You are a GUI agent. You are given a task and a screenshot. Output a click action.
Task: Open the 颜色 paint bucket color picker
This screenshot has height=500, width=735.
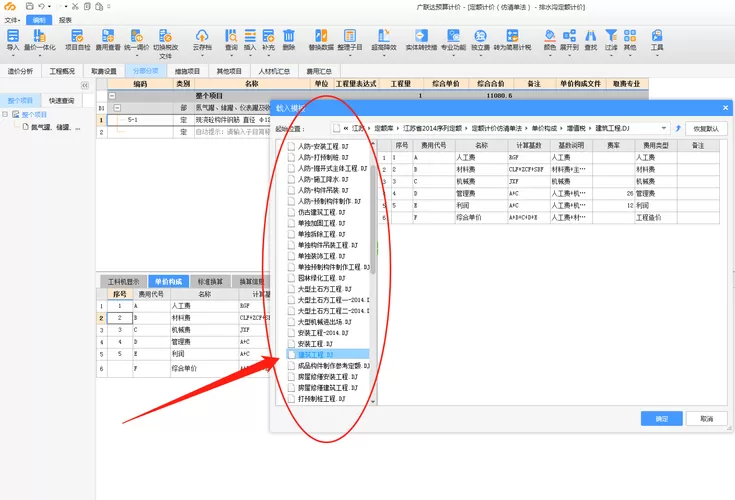pos(550,36)
